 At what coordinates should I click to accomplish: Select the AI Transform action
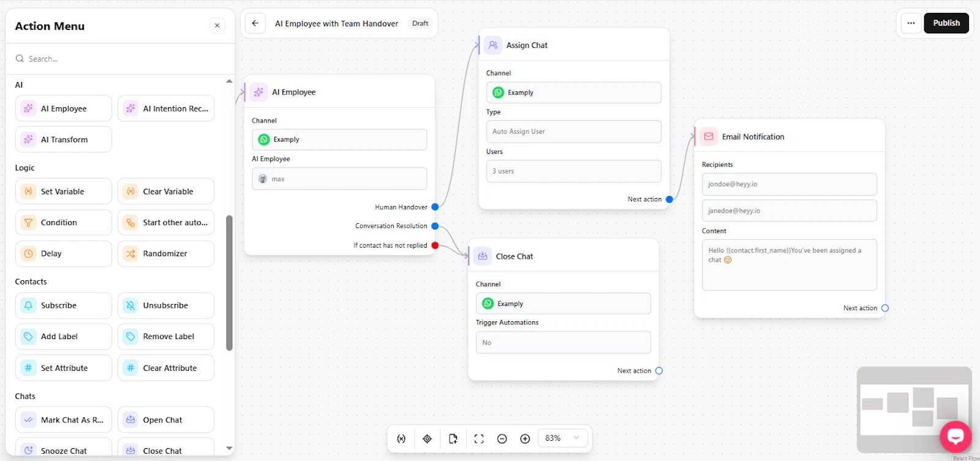point(64,139)
